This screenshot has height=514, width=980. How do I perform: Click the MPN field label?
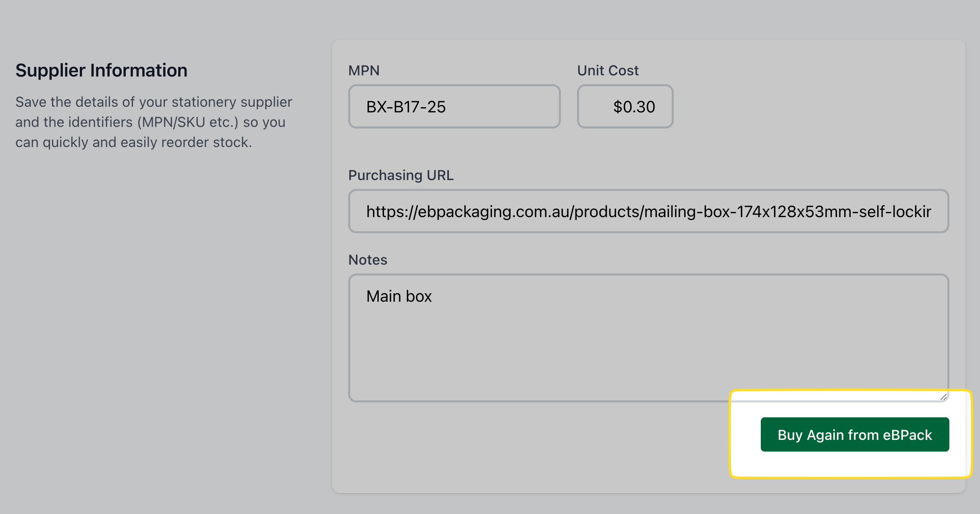pos(363,70)
